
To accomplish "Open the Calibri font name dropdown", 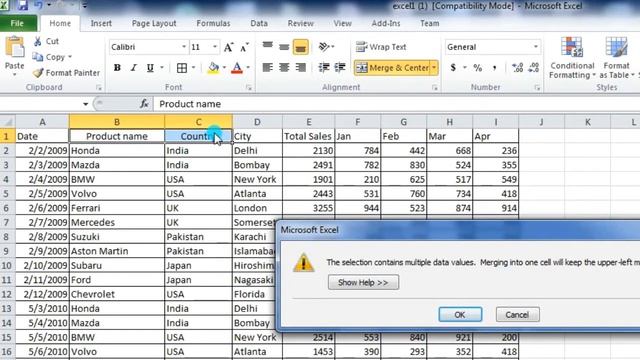I will coord(184,47).
